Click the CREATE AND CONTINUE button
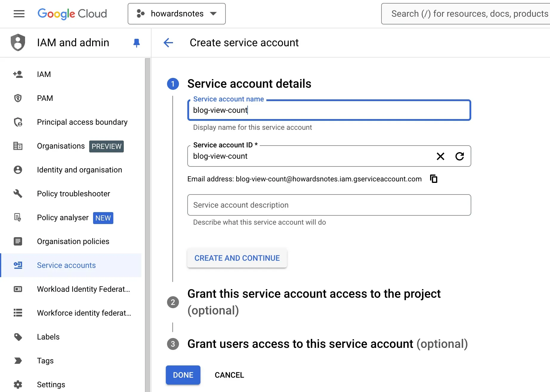This screenshot has height=392, width=550. pyautogui.click(x=237, y=258)
